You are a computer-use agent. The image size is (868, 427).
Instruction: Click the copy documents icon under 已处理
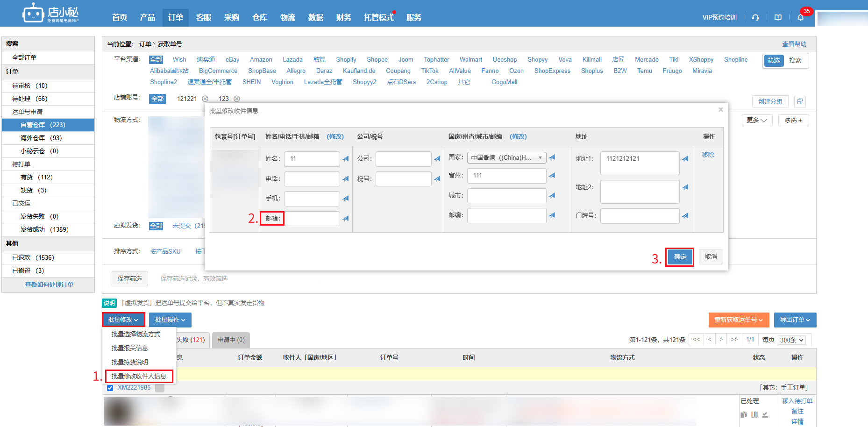(x=744, y=414)
